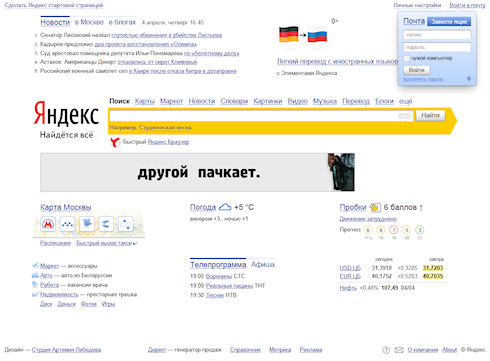The height and width of the screenshot is (361, 490).
Task: Select the Новости news tab heading
Action: (x=55, y=22)
